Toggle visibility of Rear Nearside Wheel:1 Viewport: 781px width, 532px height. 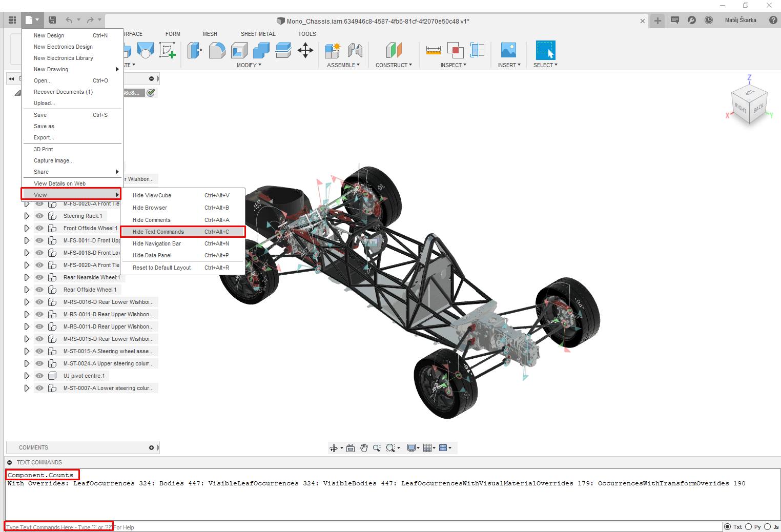click(39, 277)
